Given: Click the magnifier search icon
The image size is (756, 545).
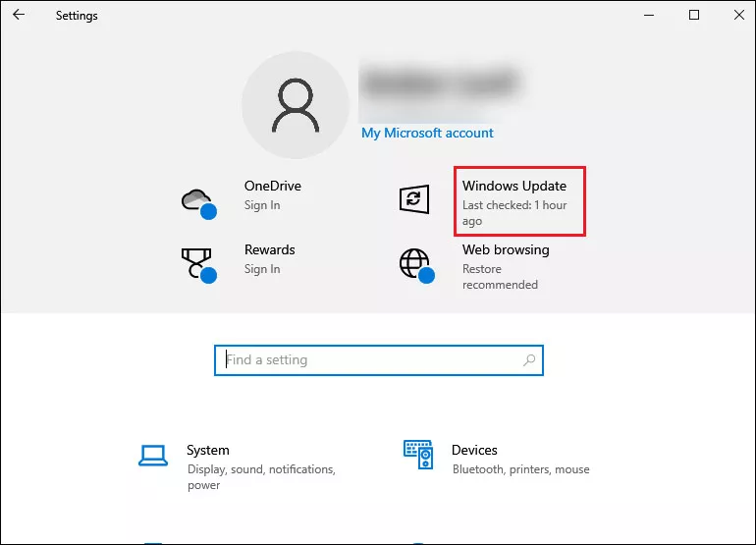Looking at the screenshot, I should [x=529, y=359].
